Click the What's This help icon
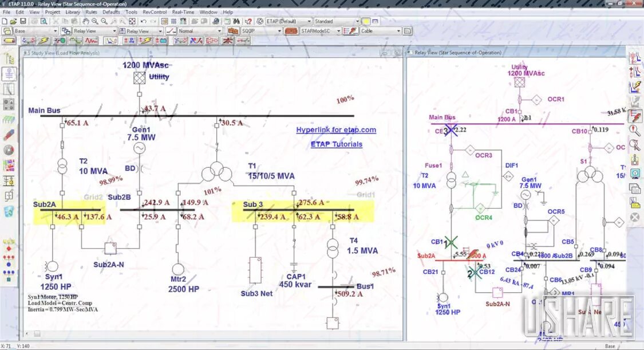The width and height of the screenshot is (644, 350). coord(248,21)
